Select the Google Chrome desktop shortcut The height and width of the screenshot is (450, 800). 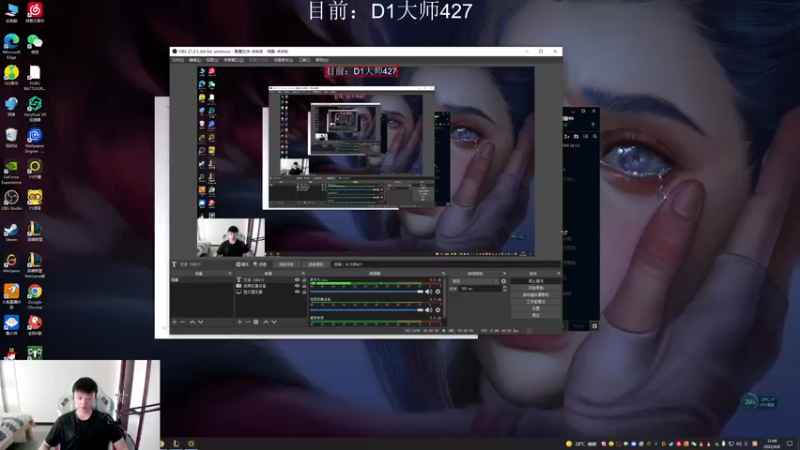[x=35, y=296]
